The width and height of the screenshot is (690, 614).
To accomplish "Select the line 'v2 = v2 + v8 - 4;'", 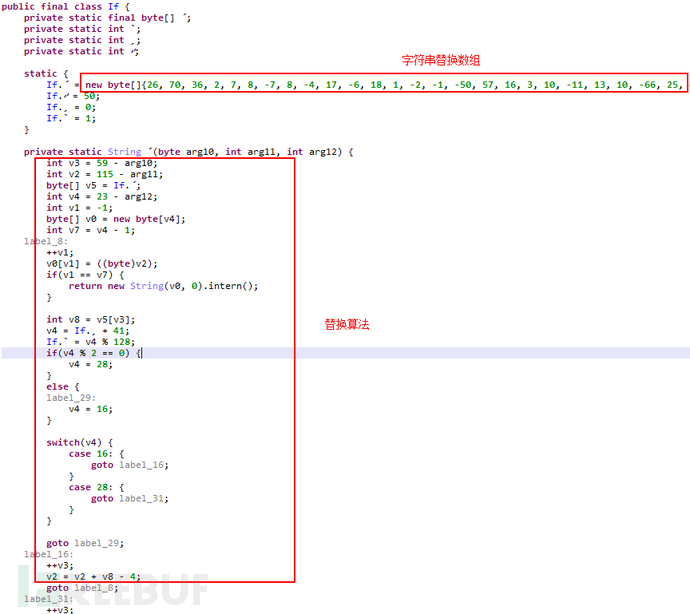I will [x=93, y=577].
